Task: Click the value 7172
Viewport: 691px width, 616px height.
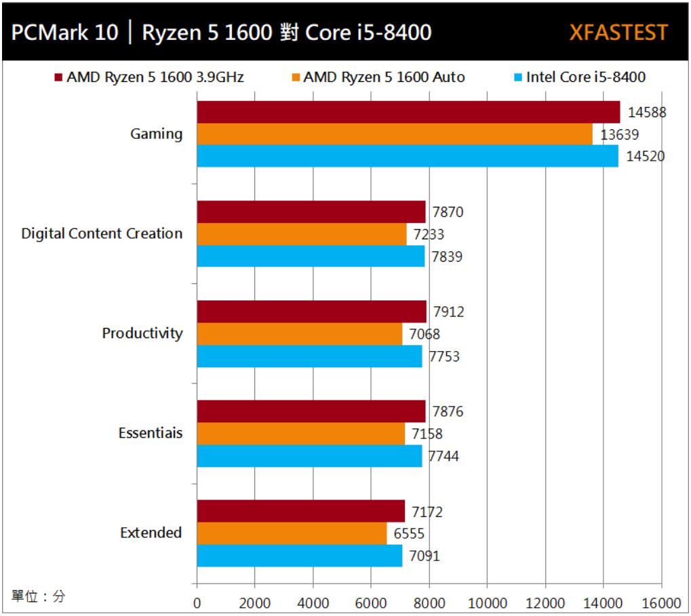Action: click(427, 512)
